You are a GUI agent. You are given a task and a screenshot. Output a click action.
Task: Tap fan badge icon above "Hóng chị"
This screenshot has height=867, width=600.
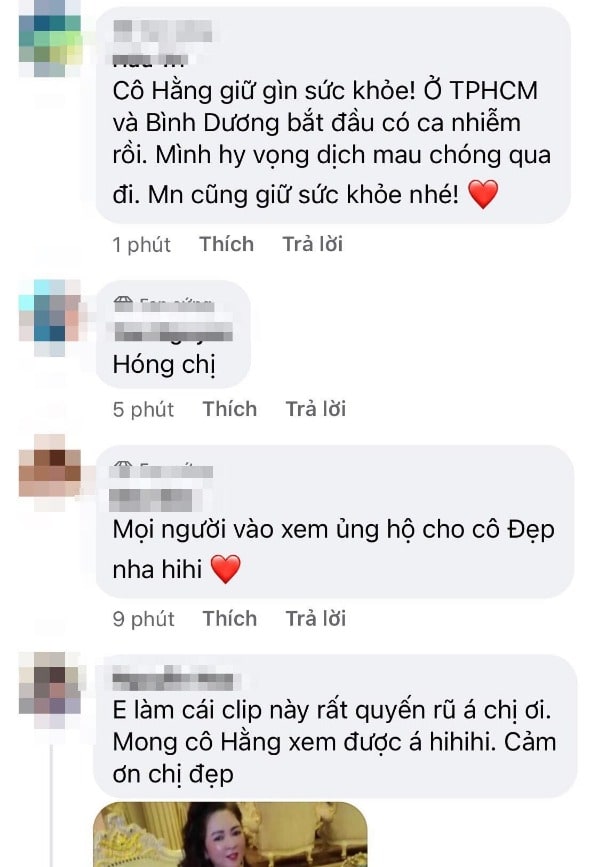coord(123,303)
